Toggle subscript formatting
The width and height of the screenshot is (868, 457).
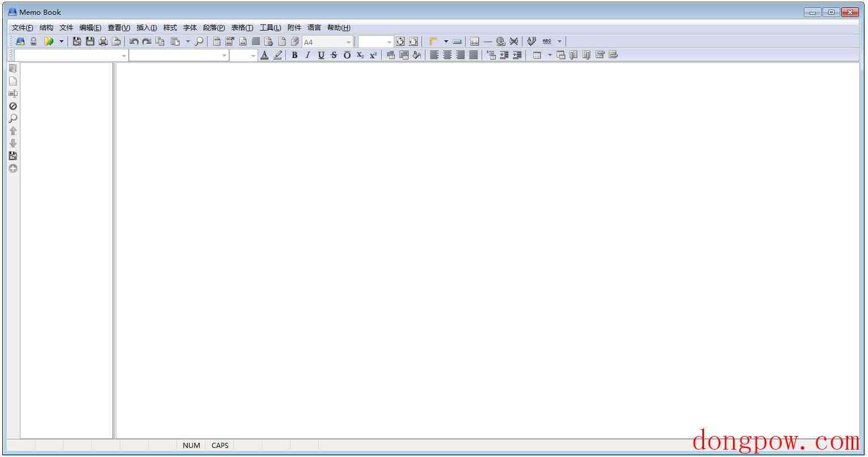(360, 55)
